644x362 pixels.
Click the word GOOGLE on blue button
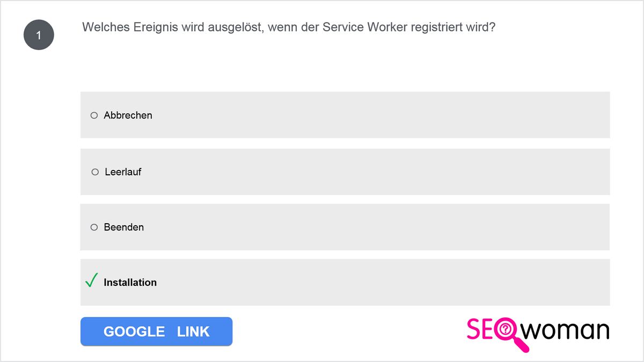134,331
